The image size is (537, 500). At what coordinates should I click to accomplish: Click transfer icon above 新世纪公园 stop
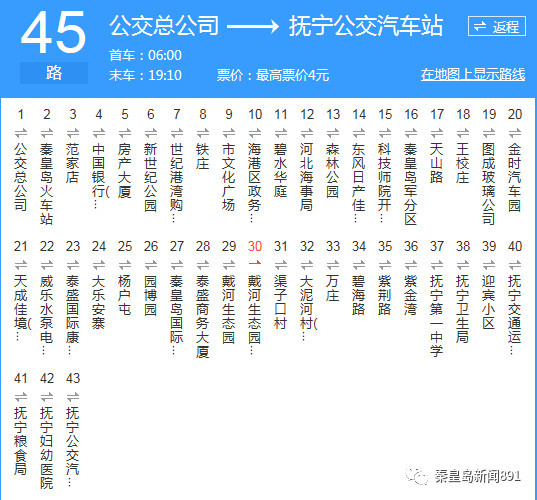pyautogui.click(x=151, y=133)
